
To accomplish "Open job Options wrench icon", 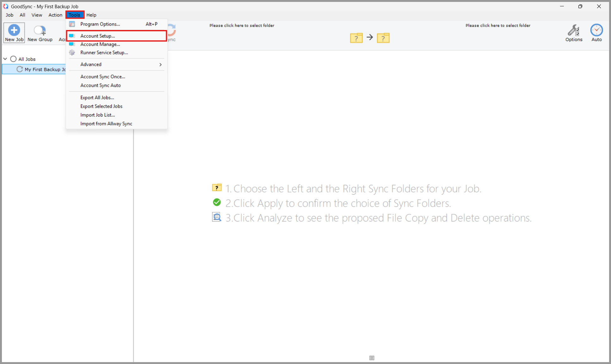I will [x=574, y=30].
